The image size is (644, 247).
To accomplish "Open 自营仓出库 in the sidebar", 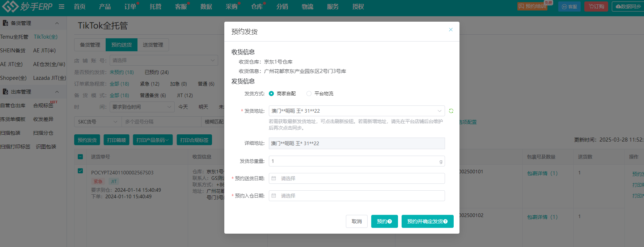I will pyautogui.click(x=13, y=105).
